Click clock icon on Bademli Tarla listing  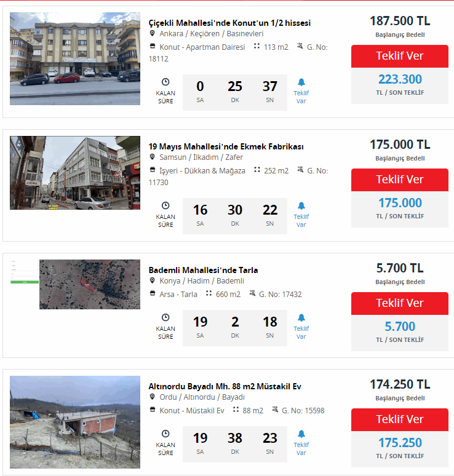point(165,317)
